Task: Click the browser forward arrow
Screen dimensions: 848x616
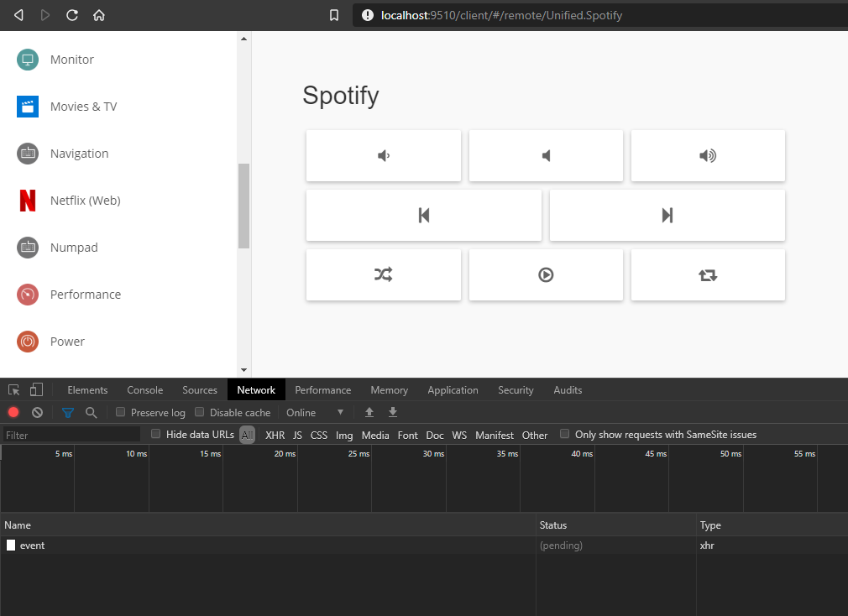Action: (x=45, y=15)
